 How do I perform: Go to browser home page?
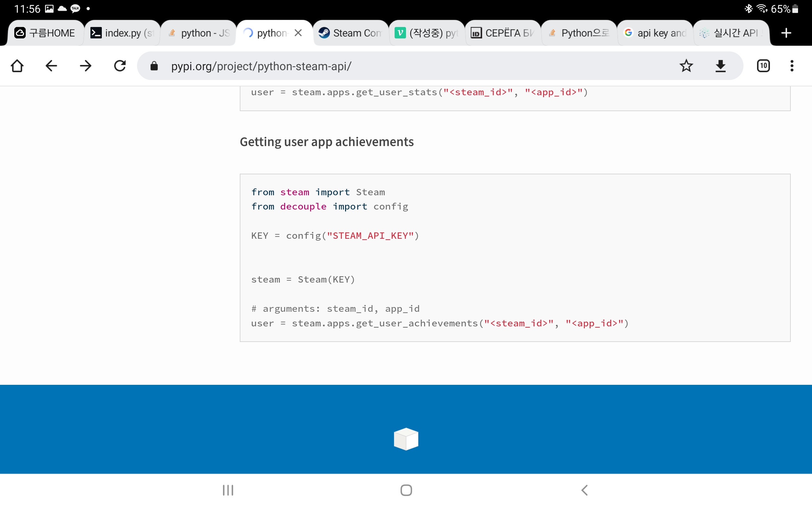[x=17, y=66]
